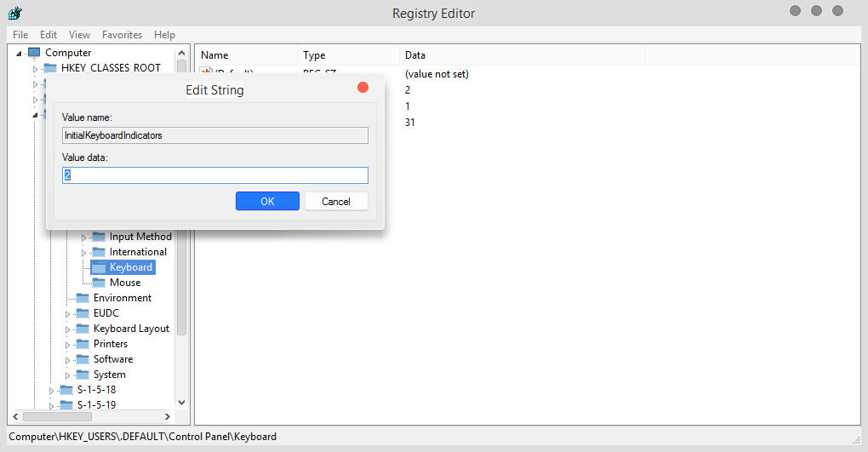Click the tree pane scroll left arrow
This screenshot has width=868, height=452.
pyautogui.click(x=15, y=416)
